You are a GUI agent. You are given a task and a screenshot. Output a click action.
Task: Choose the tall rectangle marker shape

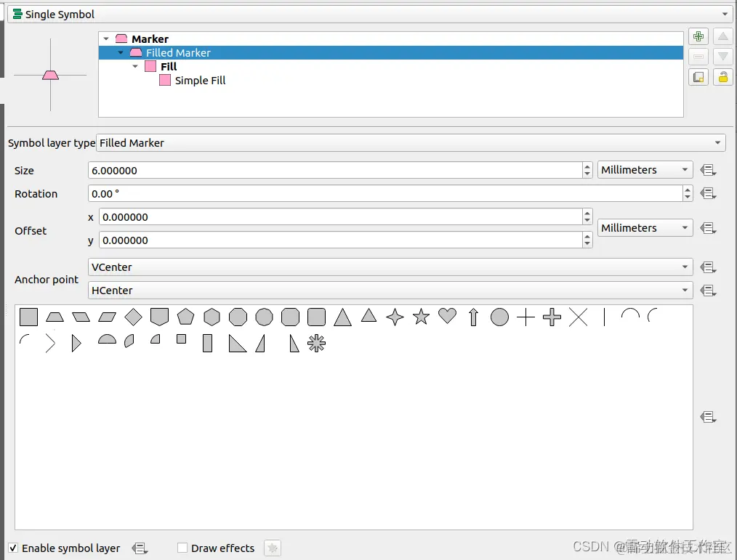pos(207,344)
